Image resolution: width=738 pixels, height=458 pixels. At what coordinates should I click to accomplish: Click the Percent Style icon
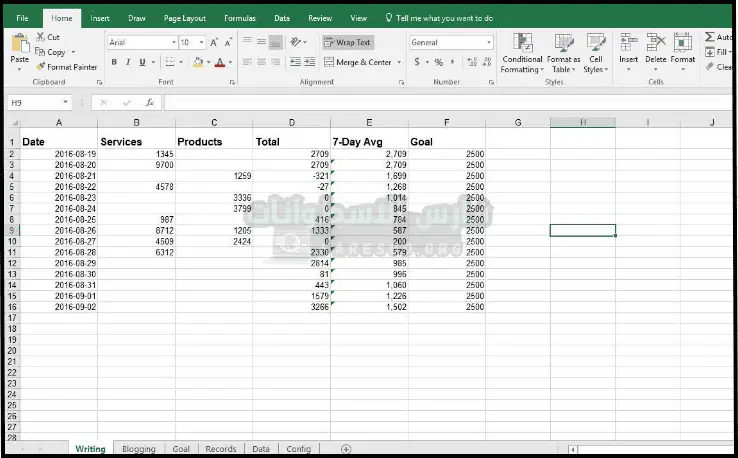[x=438, y=62]
